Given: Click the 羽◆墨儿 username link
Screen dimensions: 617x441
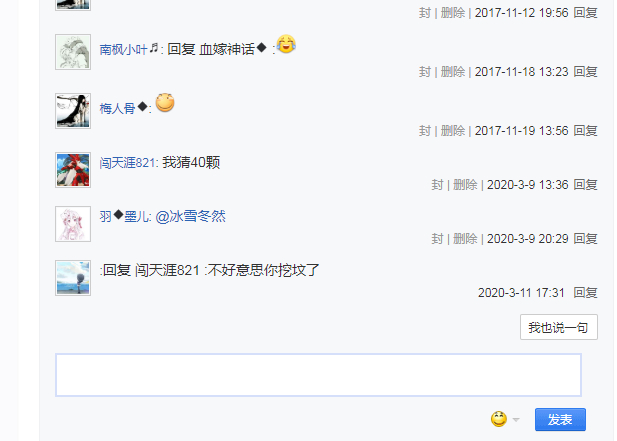Looking at the screenshot, I should click(124, 216).
